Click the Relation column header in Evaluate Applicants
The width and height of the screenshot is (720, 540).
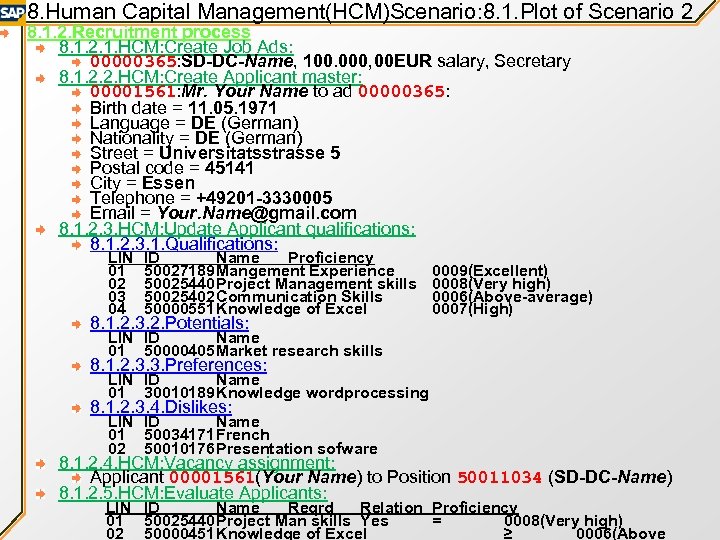click(391, 508)
